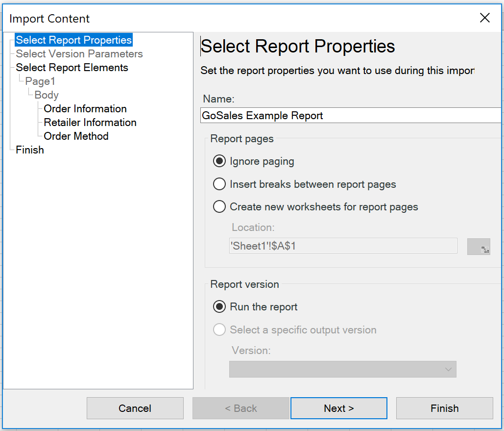Click the cell range picker icon beside Location

pyautogui.click(x=479, y=246)
